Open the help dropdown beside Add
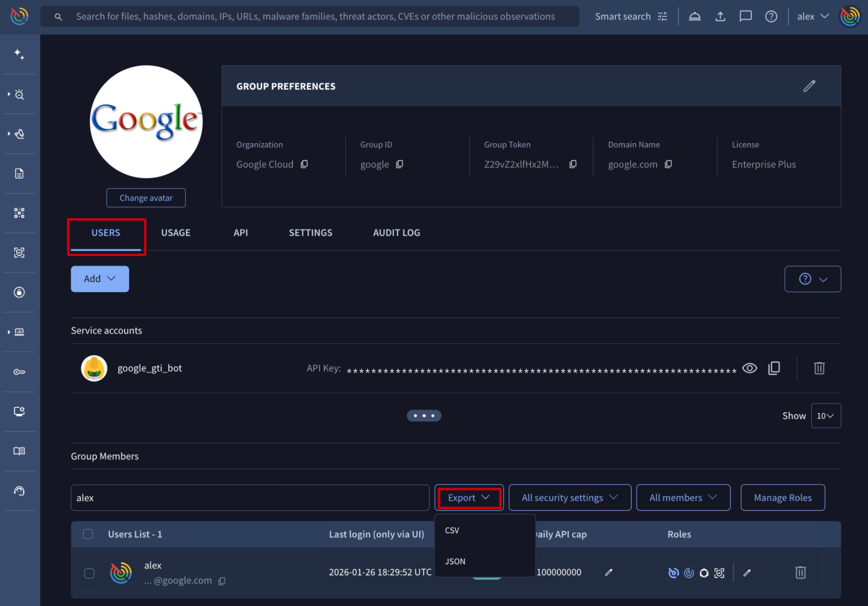This screenshot has width=868, height=606. click(813, 279)
